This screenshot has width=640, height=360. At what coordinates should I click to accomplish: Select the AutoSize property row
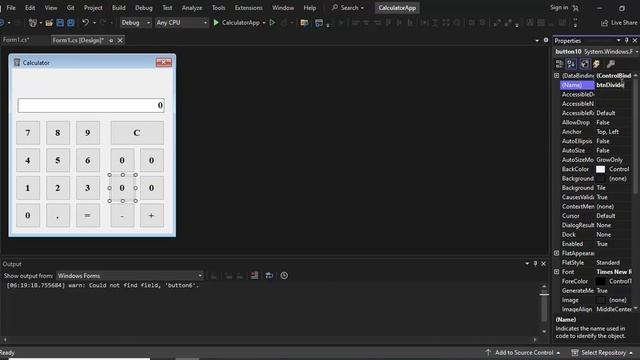596,151
